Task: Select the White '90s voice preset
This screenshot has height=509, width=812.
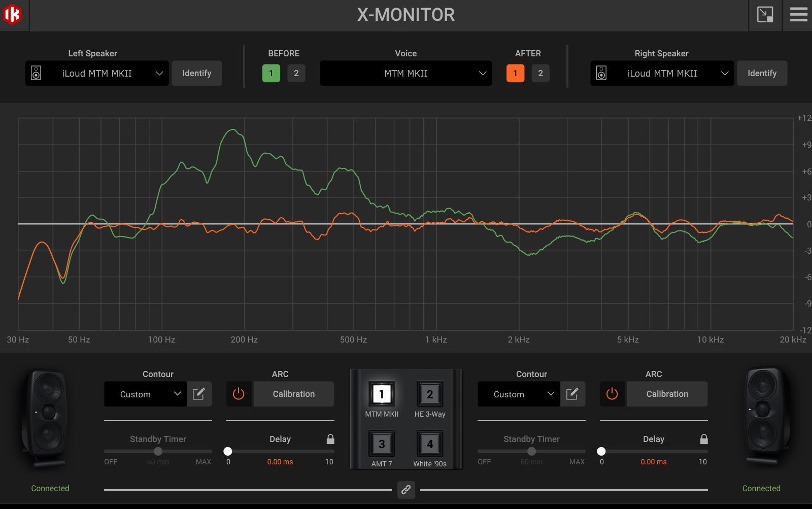Action: [430, 444]
